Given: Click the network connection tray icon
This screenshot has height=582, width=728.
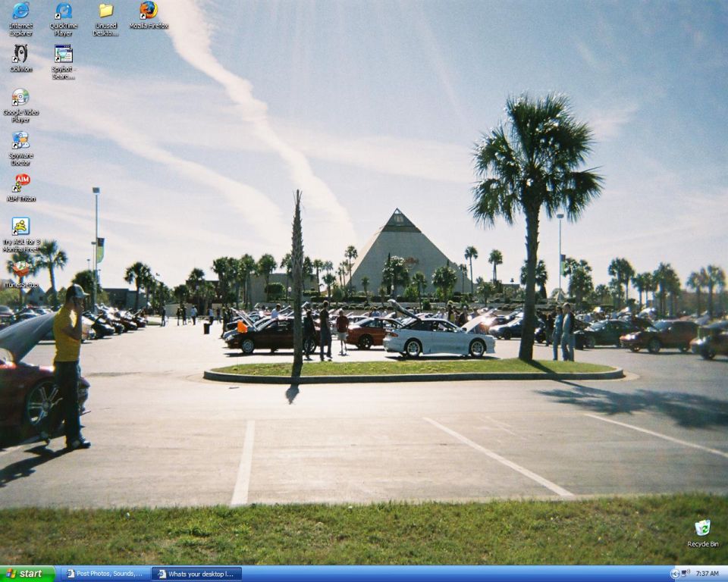Looking at the screenshot, I should [686, 574].
